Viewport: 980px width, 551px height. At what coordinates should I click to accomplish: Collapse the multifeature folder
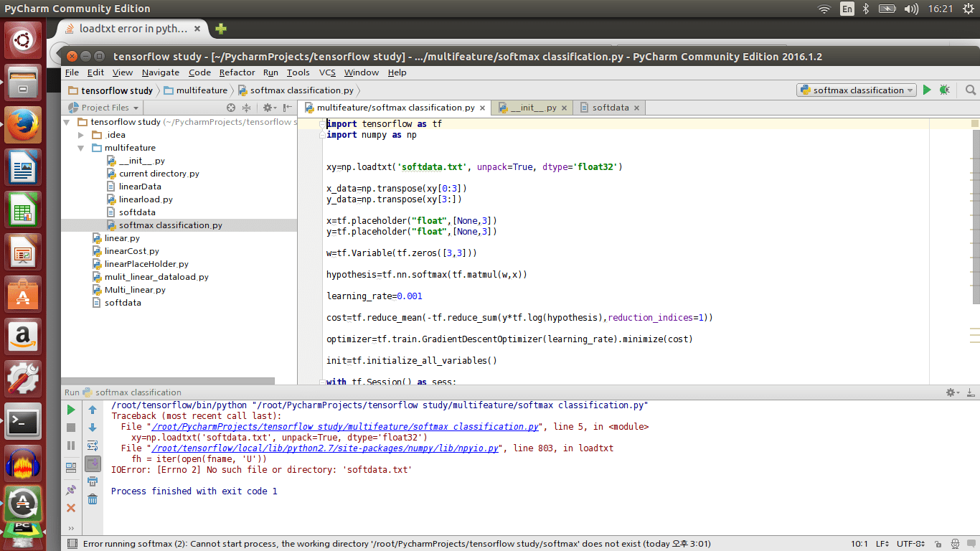click(x=81, y=148)
